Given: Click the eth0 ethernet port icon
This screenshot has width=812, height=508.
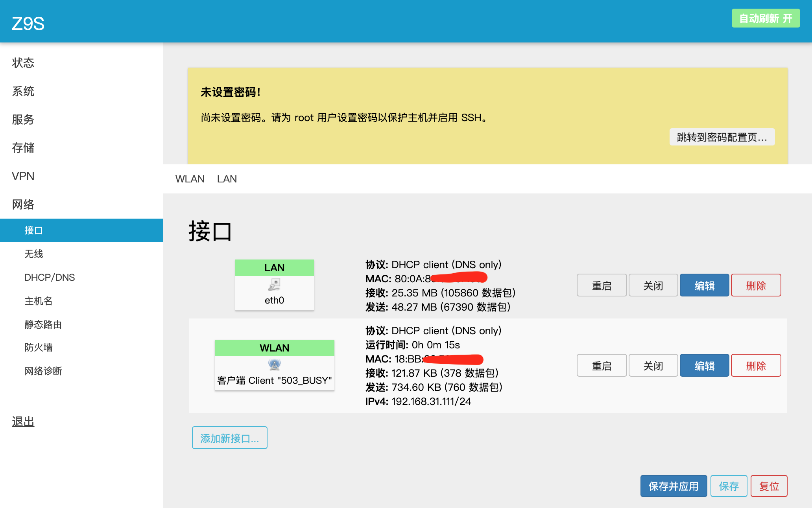Looking at the screenshot, I should tap(274, 285).
